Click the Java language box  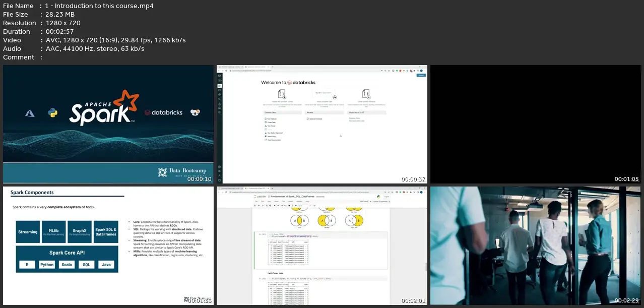pos(106,264)
